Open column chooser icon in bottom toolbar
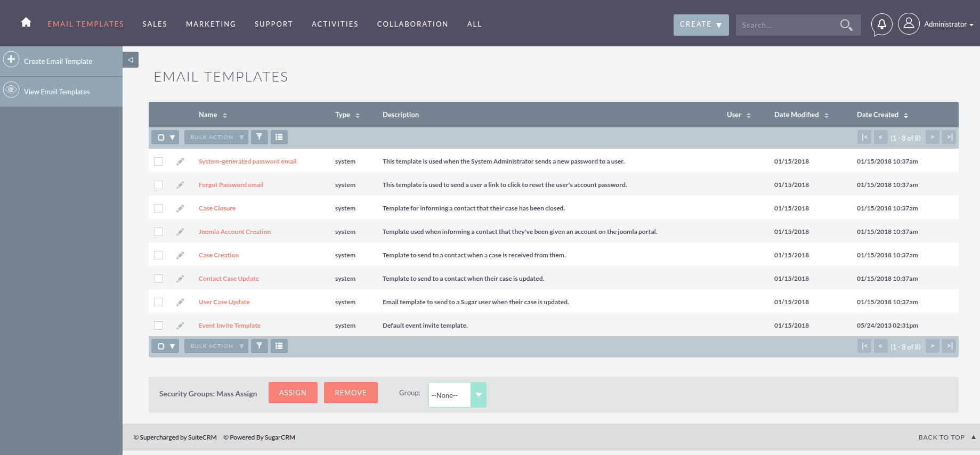Image resolution: width=980 pixels, height=455 pixels. (x=279, y=346)
